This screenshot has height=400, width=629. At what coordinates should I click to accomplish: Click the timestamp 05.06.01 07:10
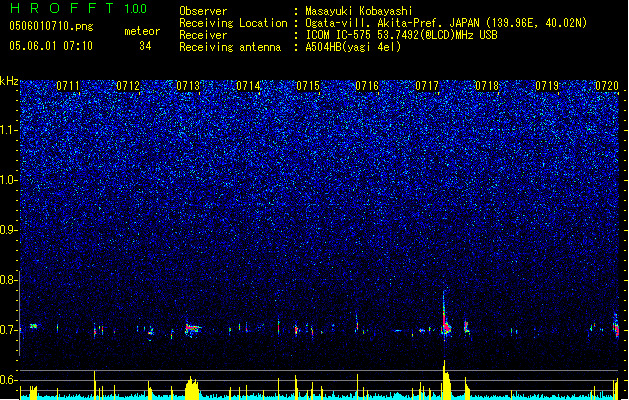coord(51,46)
